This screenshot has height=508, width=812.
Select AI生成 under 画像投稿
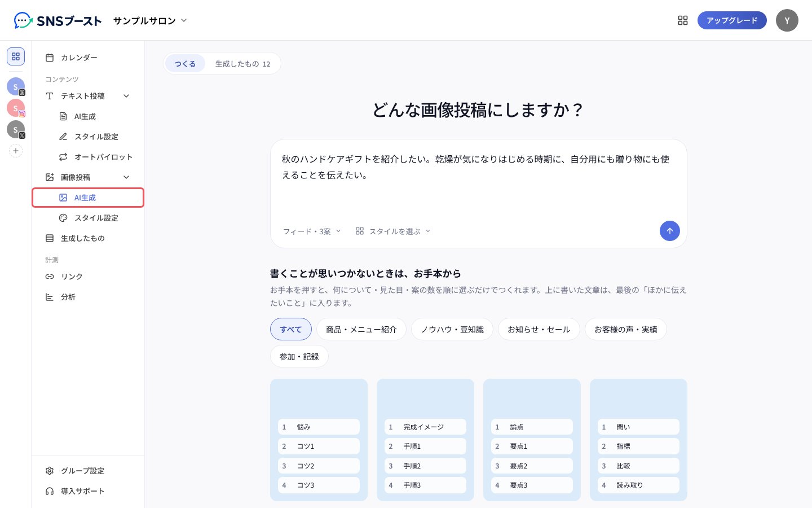click(x=88, y=198)
